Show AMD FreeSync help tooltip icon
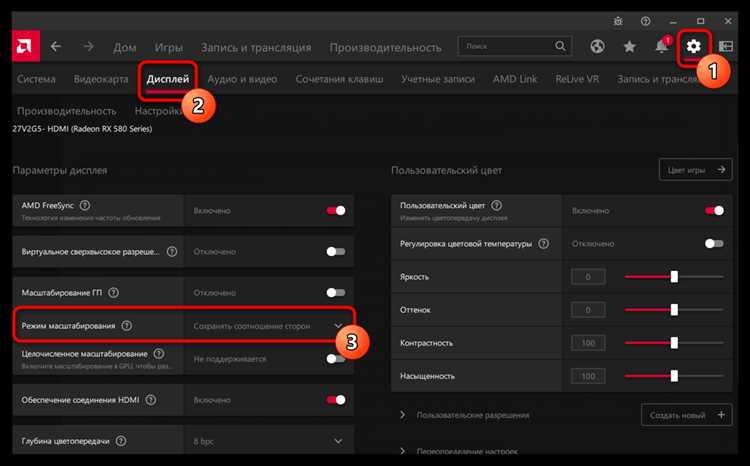The image size is (750, 466). (85, 205)
